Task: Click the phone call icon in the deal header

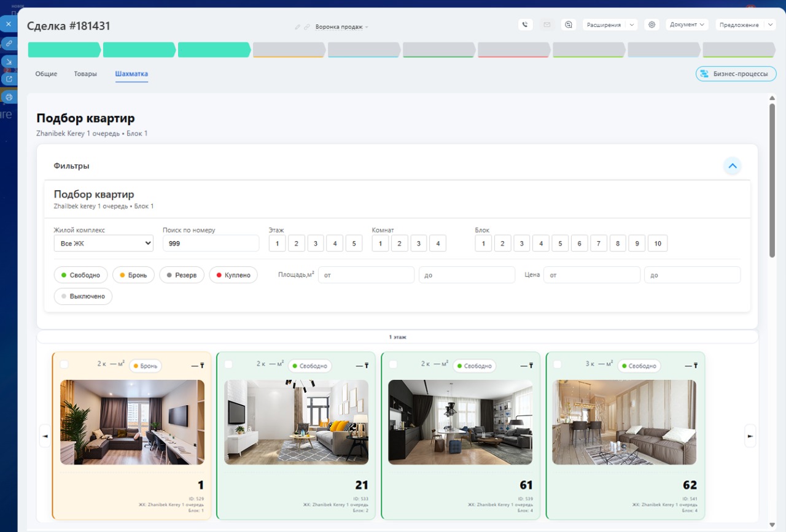Action: [524, 25]
